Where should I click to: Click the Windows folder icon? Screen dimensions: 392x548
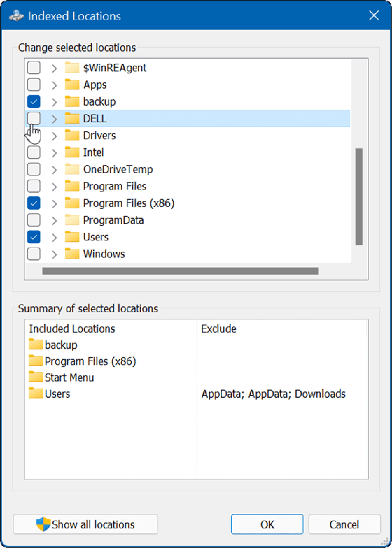coord(72,253)
